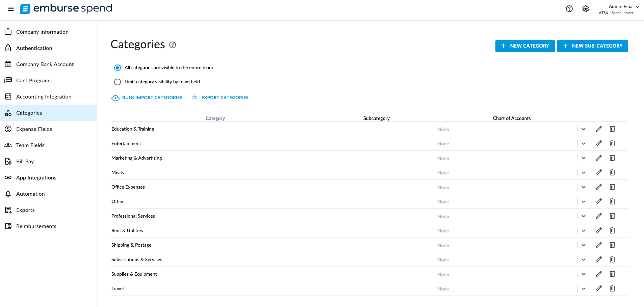This screenshot has width=644, height=307.
Task: Open Accounting Integration sidebar item
Action: click(x=44, y=96)
